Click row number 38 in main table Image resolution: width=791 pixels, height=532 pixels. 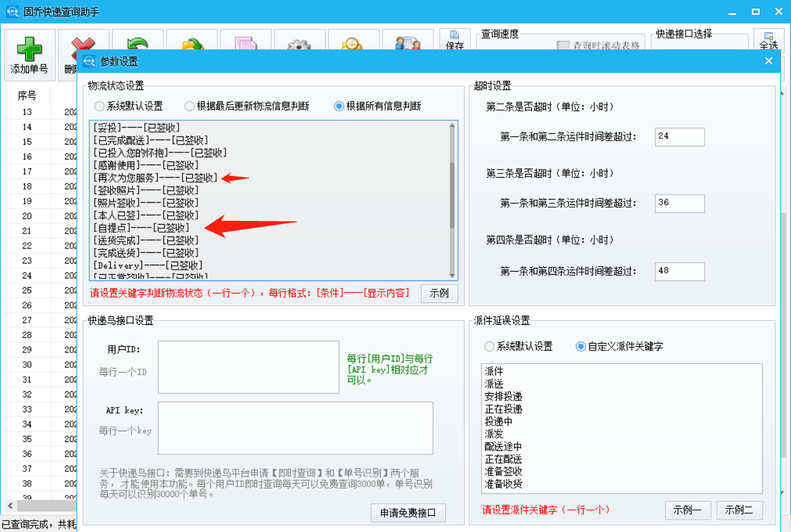click(x=27, y=484)
